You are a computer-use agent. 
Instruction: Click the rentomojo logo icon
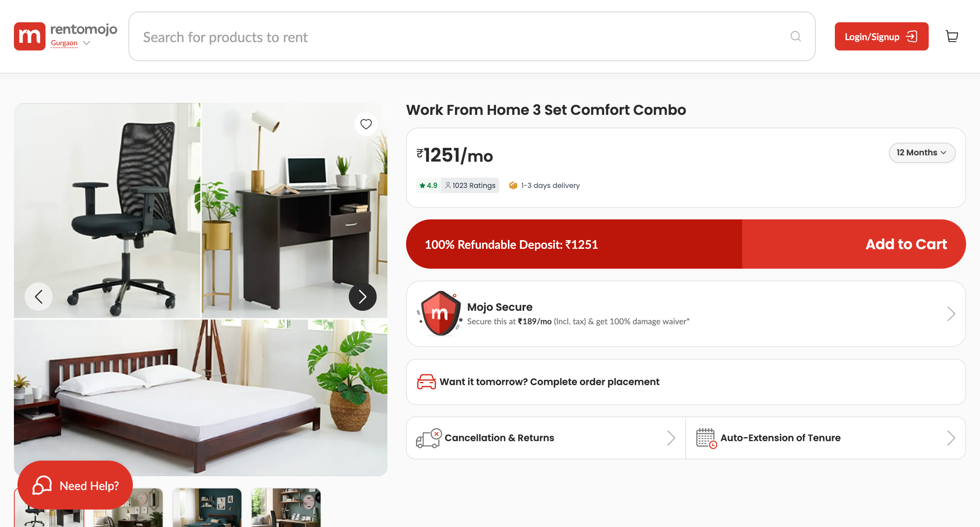pos(30,36)
